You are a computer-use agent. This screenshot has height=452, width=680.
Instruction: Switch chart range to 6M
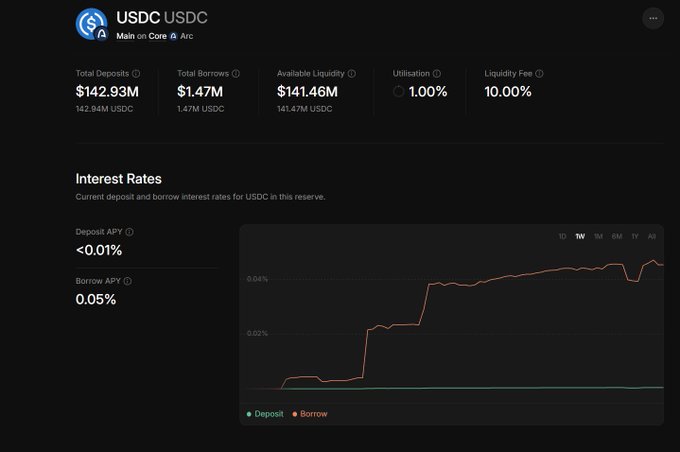coord(617,236)
